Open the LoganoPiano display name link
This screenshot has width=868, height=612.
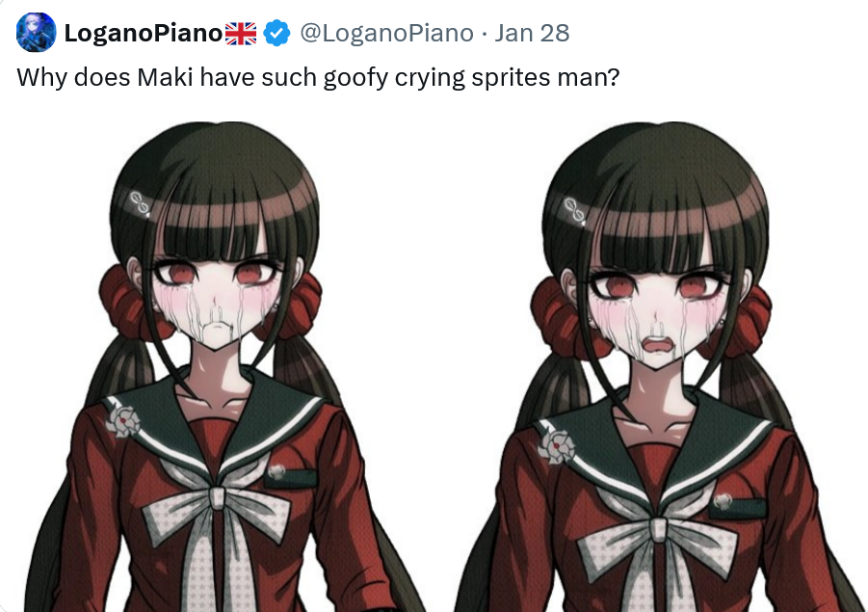(144, 33)
